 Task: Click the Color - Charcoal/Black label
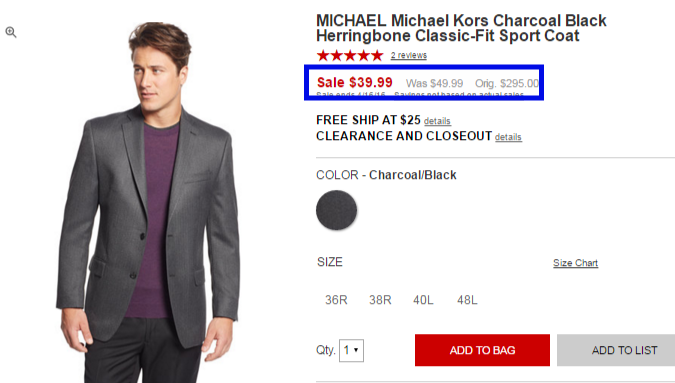(386, 175)
